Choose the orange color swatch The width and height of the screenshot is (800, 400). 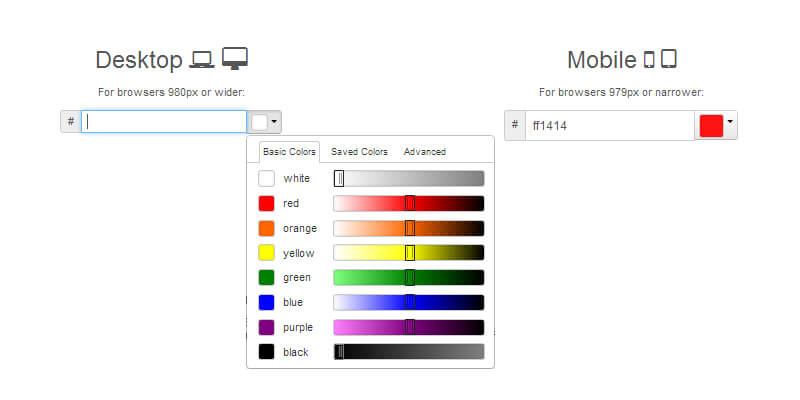pyautogui.click(x=266, y=228)
